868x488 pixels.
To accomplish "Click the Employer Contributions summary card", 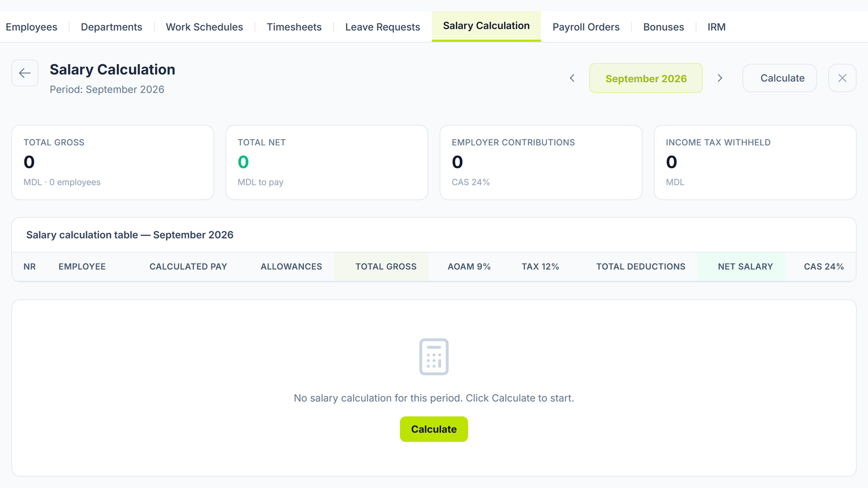I will 541,163.
